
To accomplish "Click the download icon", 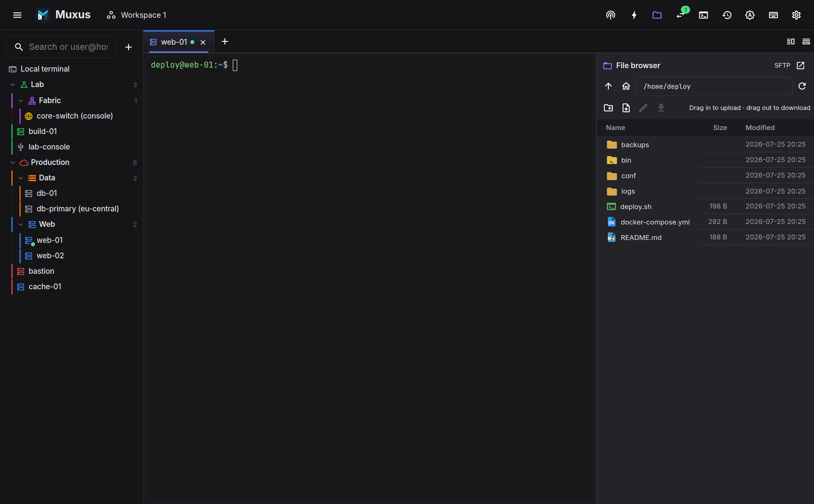I will (x=661, y=108).
